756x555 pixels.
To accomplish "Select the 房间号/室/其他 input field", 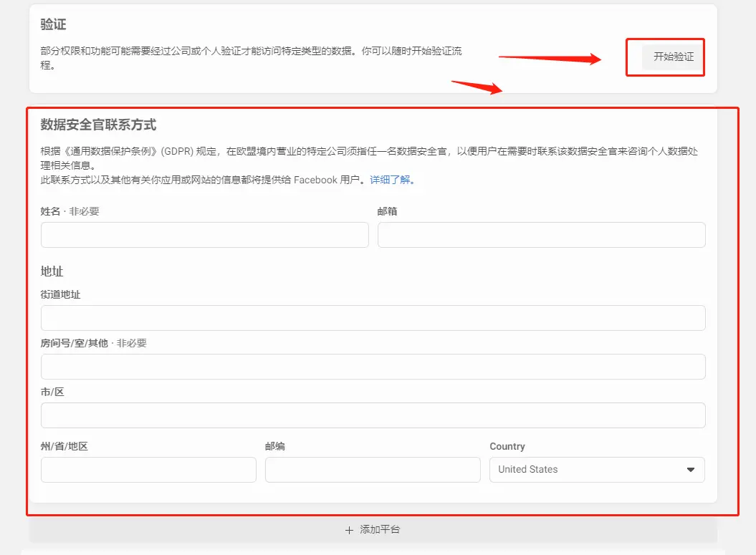I will click(x=373, y=367).
